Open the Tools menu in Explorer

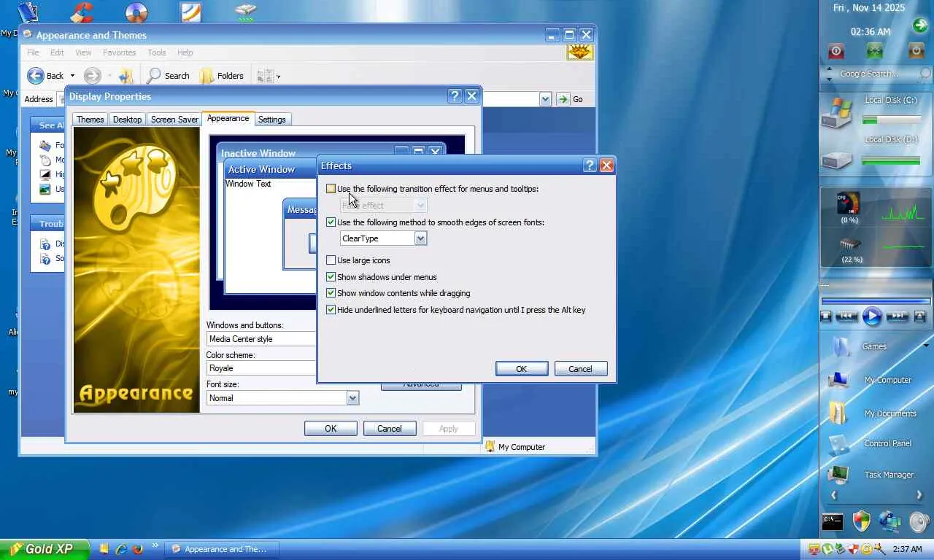click(x=157, y=52)
